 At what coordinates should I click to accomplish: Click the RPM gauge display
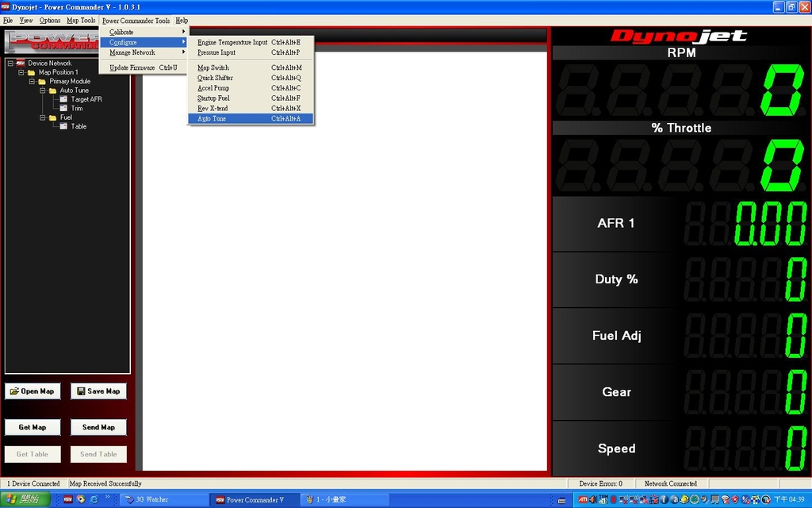pyautogui.click(x=681, y=90)
